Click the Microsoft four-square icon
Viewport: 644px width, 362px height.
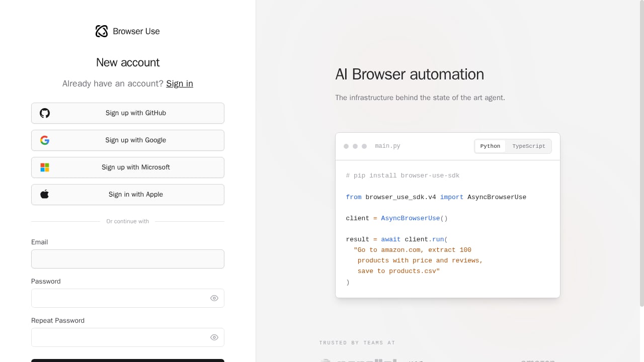click(45, 167)
